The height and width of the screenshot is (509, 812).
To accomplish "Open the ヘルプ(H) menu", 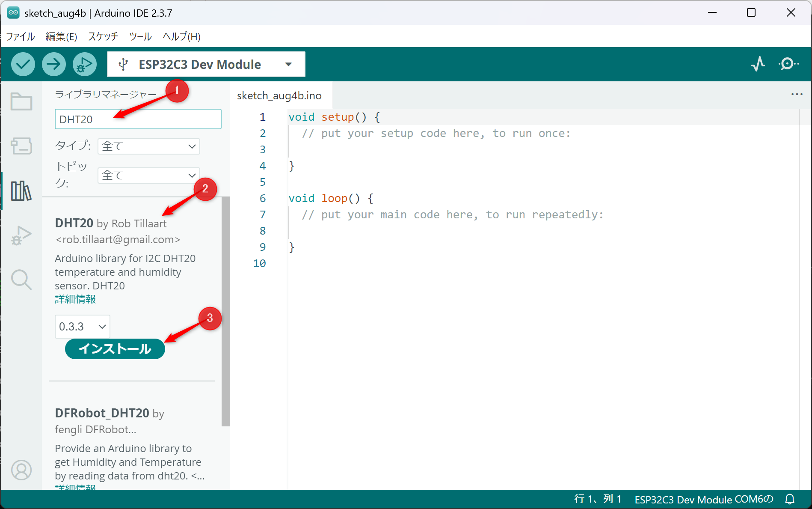I will pyautogui.click(x=181, y=36).
